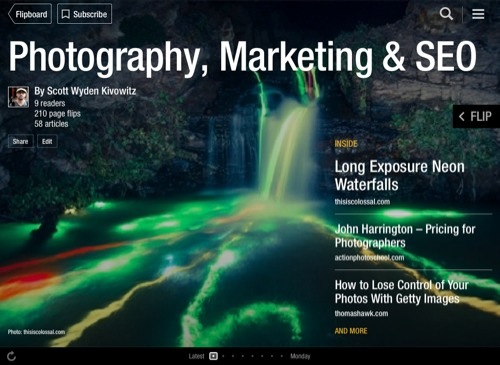This screenshot has width=500, height=365.
Task: Subscribe to this magazine
Action: pos(84,14)
